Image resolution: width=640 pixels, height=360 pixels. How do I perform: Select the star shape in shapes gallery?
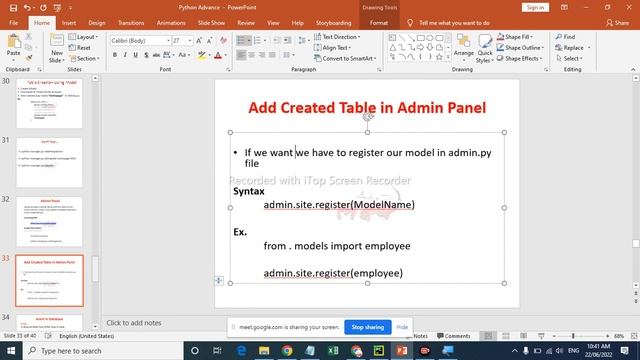tap(439, 57)
